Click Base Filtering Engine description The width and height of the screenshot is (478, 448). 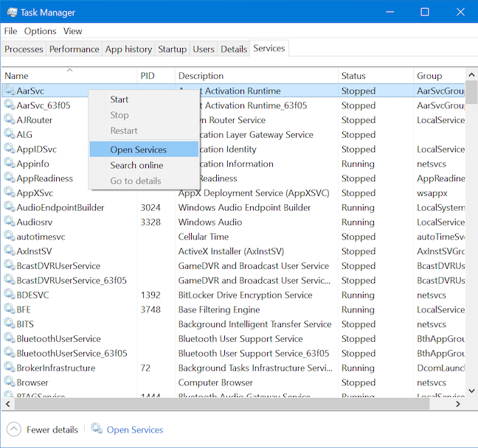(219, 309)
